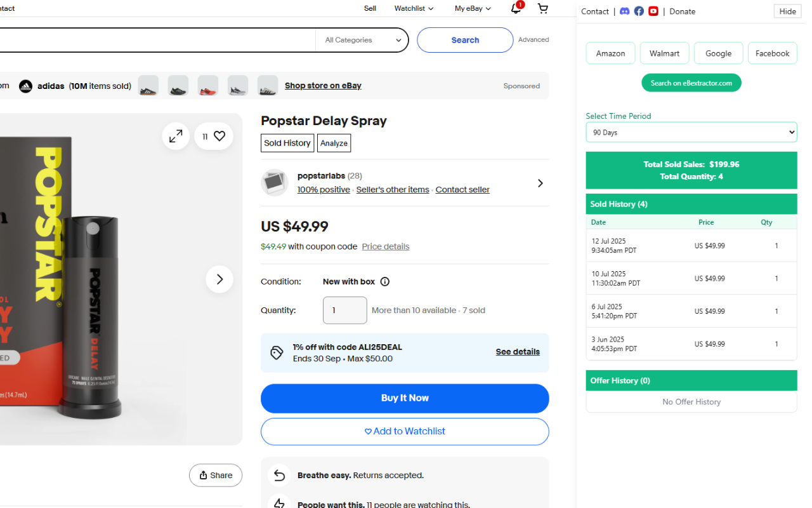Expand the image to full screen

[176, 135]
